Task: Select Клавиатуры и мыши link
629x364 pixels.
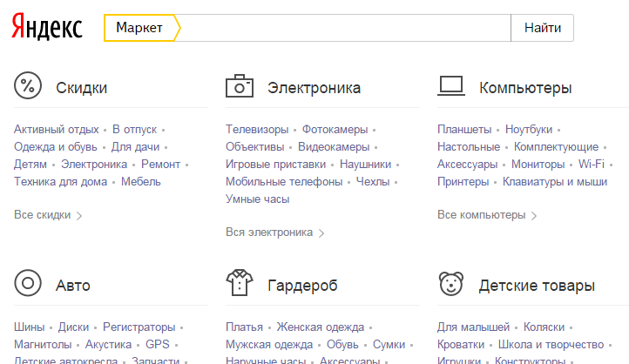Action: click(x=555, y=182)
